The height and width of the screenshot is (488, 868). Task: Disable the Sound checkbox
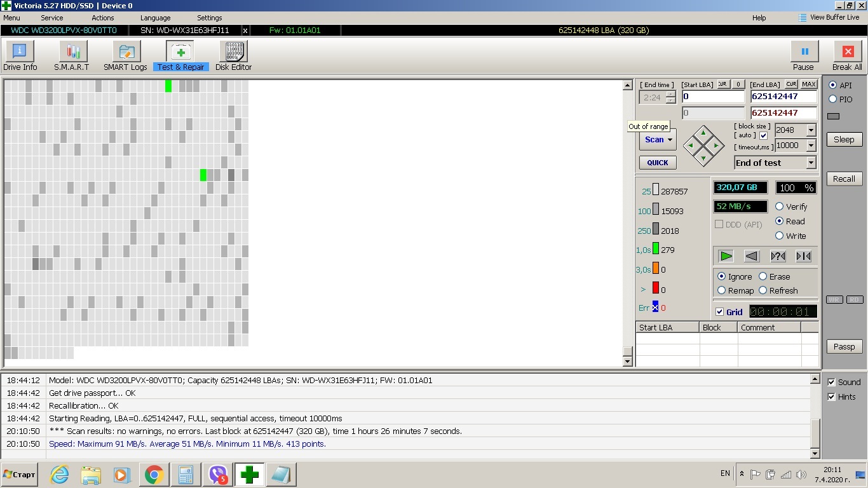pyautogui.click(x=832, y=382)
